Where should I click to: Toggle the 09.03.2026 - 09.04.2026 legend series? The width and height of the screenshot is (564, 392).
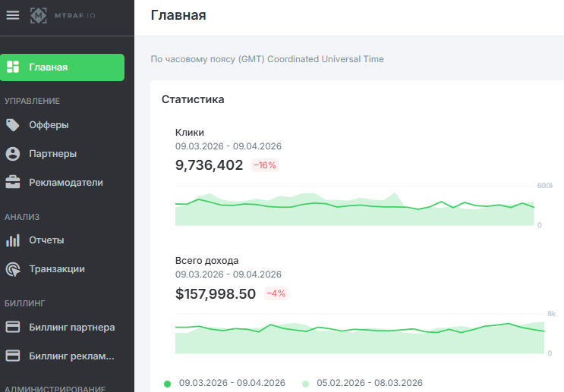click(x=224, y=383)
